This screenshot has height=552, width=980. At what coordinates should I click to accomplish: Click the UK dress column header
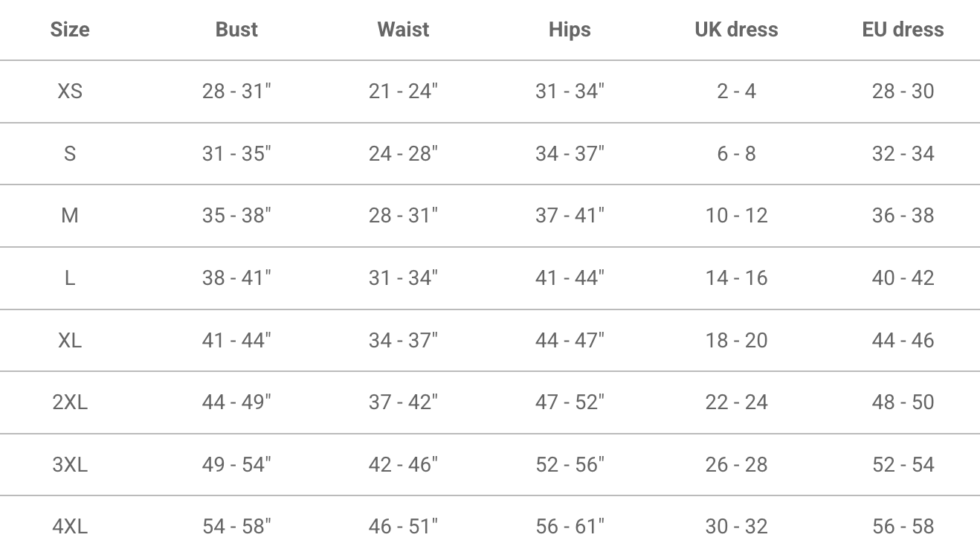(x=736, y=30)
